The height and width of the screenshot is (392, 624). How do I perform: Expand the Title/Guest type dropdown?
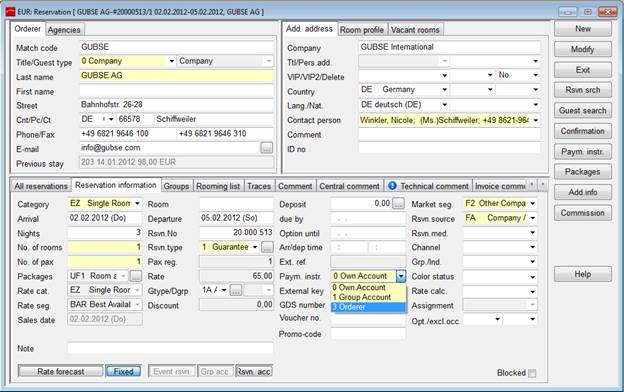click(172, 61)
